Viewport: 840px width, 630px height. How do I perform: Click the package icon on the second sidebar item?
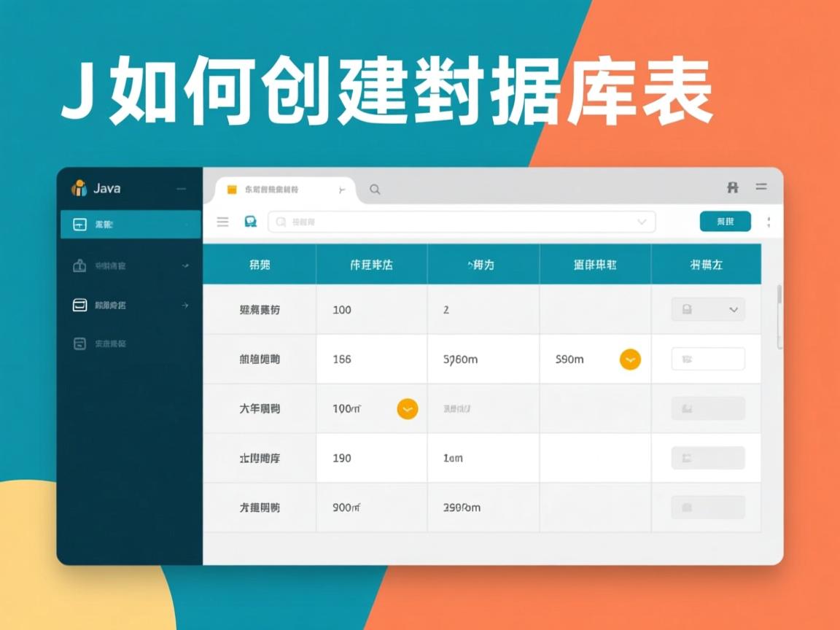tap(80, 265)
